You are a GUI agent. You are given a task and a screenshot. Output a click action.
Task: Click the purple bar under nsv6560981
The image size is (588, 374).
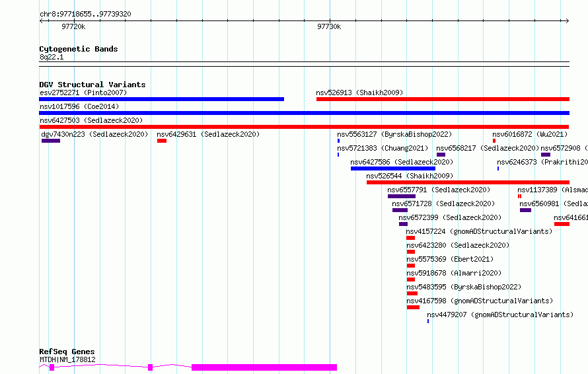(525, 210)
